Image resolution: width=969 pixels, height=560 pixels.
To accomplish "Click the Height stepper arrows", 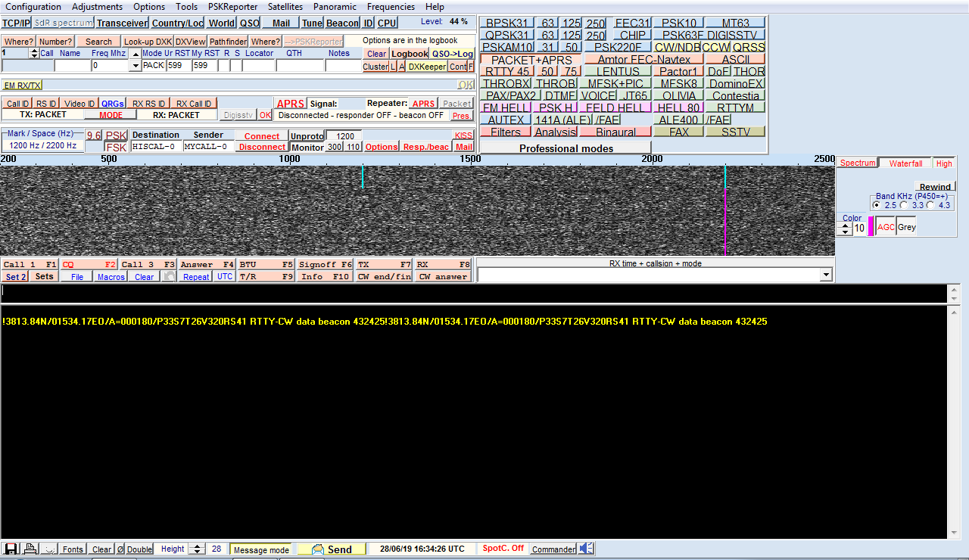I will click(196, 549).
